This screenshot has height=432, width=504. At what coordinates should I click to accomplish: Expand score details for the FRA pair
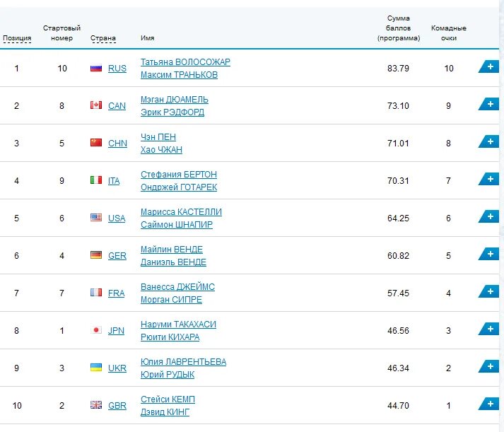[488, 291]
